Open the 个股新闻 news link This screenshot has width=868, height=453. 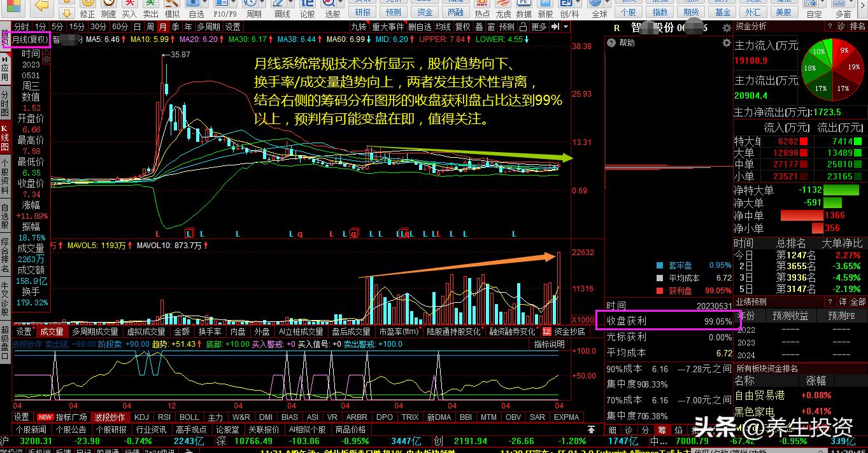[31, 429]
